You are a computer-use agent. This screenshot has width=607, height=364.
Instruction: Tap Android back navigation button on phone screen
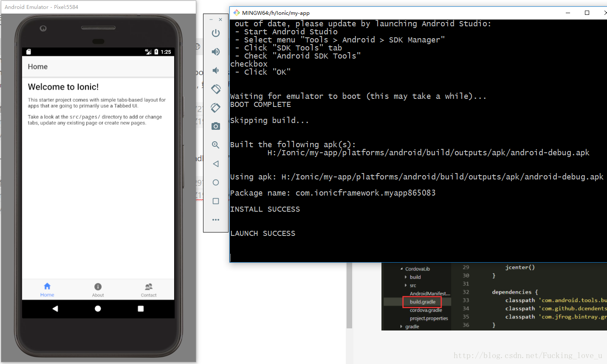55,309
